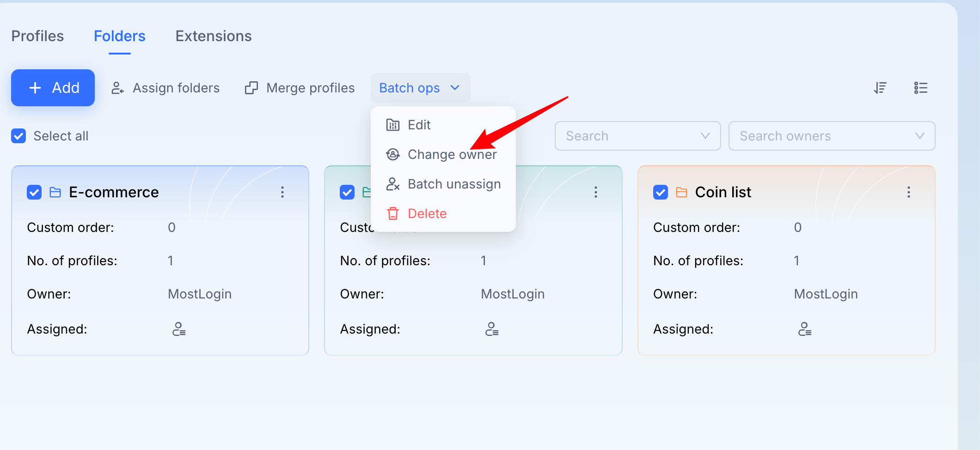Click the plus icon on Add

[35, 88]
